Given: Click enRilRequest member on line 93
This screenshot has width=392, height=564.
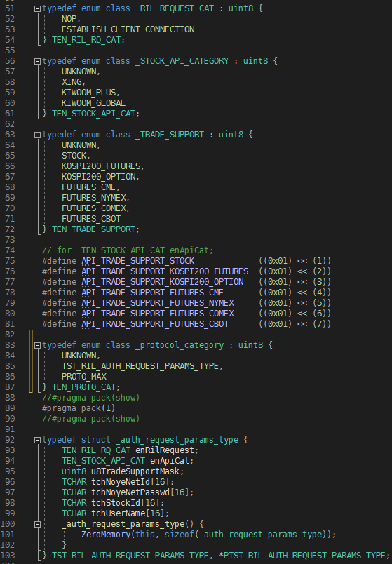Looking at the screenshot, I should (165, 450).
